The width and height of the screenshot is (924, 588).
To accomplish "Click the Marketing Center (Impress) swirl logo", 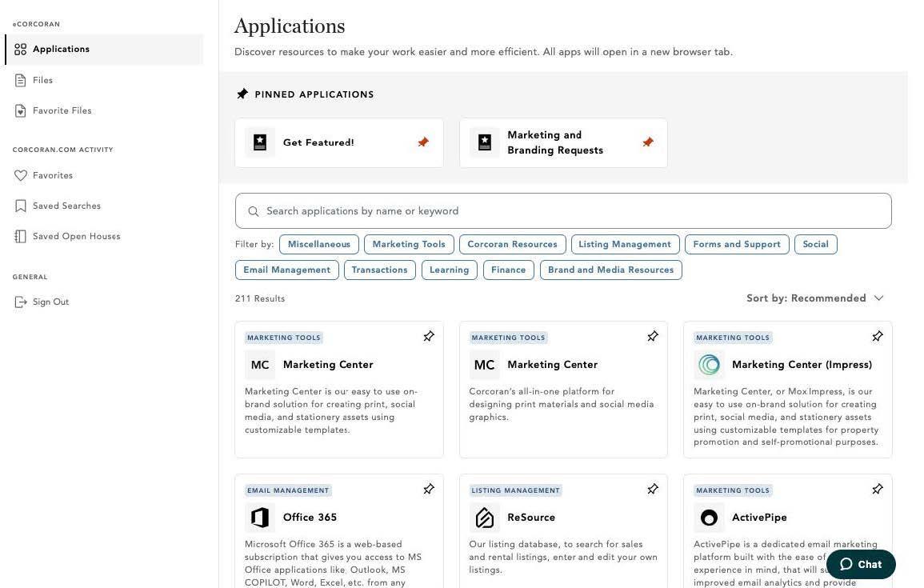I will [x=709, y=365].
